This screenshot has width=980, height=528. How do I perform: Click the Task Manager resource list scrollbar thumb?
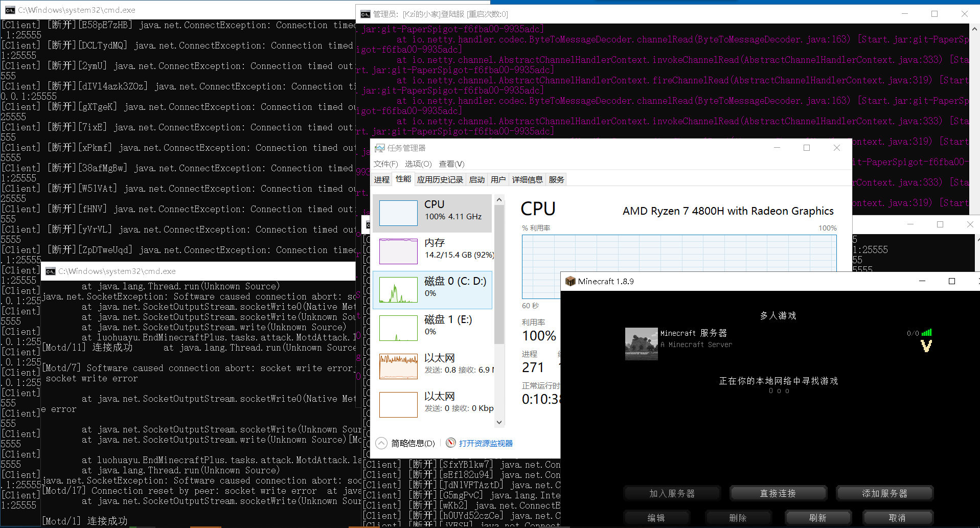tap(499, 274)
